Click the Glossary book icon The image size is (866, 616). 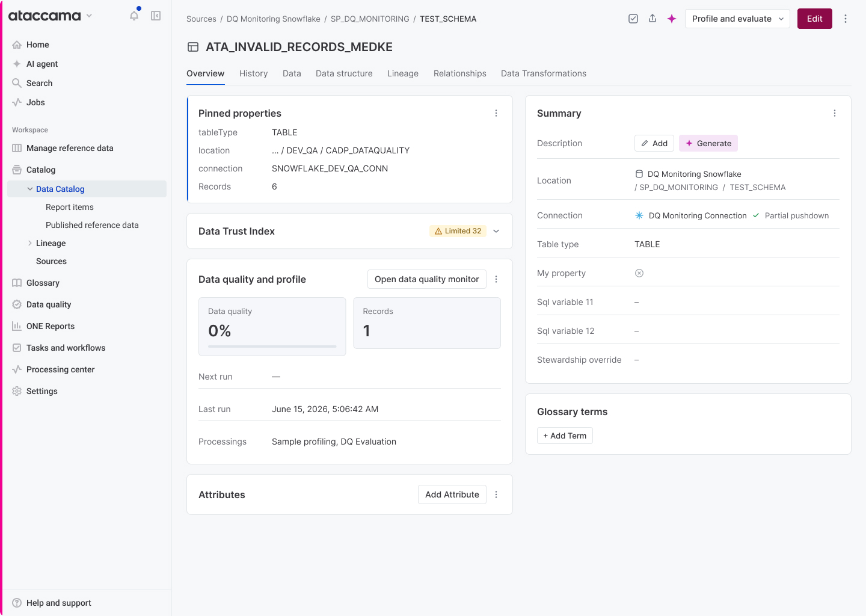[x=17, y=283]
